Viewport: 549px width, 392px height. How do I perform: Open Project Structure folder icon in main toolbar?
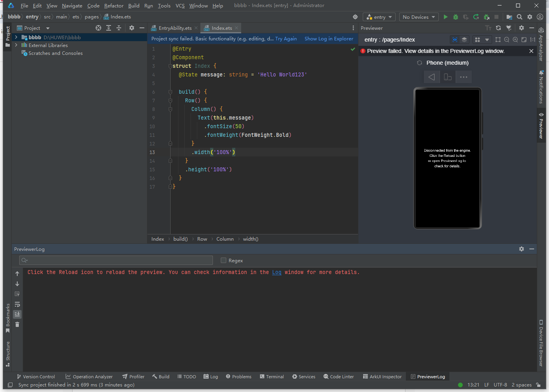pyautogui.click(x=509, y=17)
